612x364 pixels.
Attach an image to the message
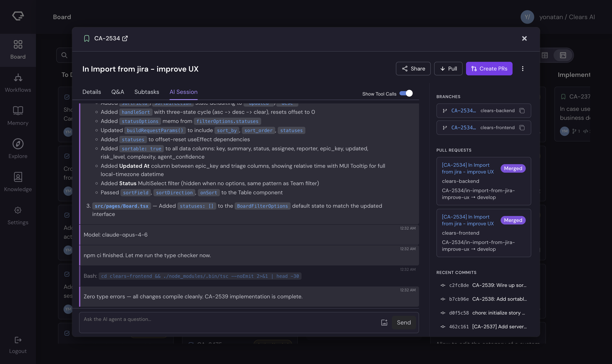[x=384, y=323]
